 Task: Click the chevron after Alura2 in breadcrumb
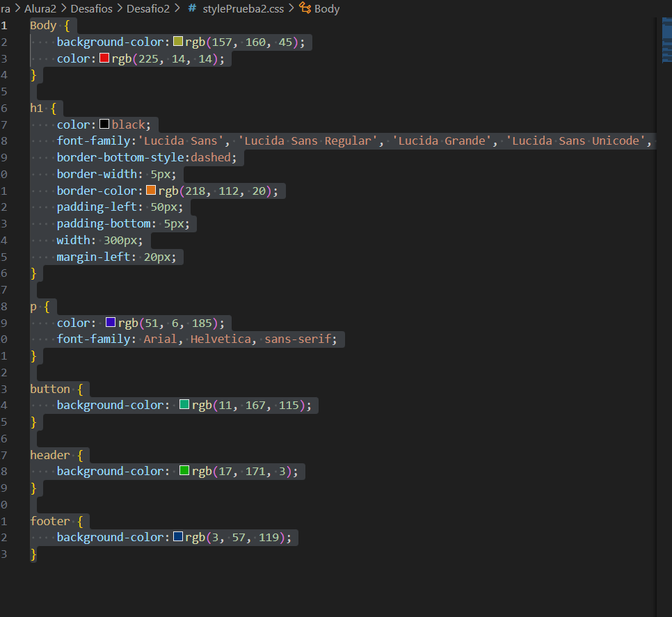pos(63,8)
